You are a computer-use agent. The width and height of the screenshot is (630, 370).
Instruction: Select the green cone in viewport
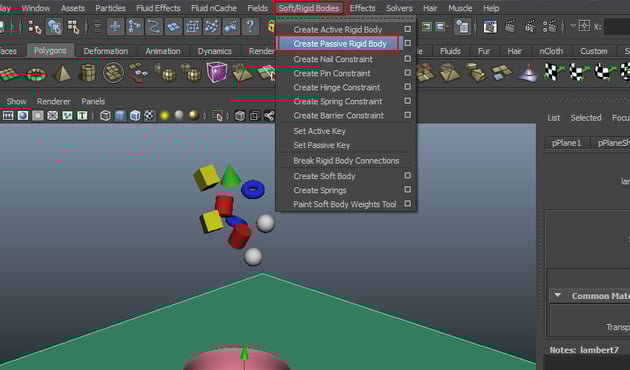(230, 176)
